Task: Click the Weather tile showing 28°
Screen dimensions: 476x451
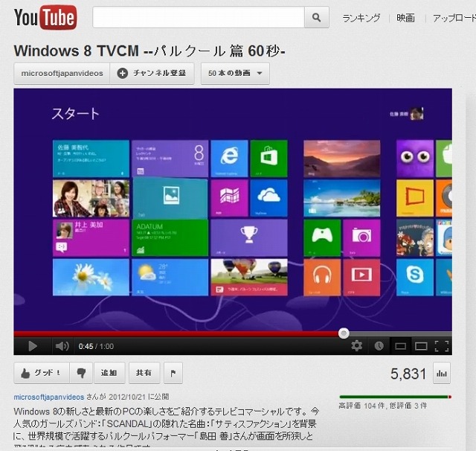Action: [x=170, y=278]
